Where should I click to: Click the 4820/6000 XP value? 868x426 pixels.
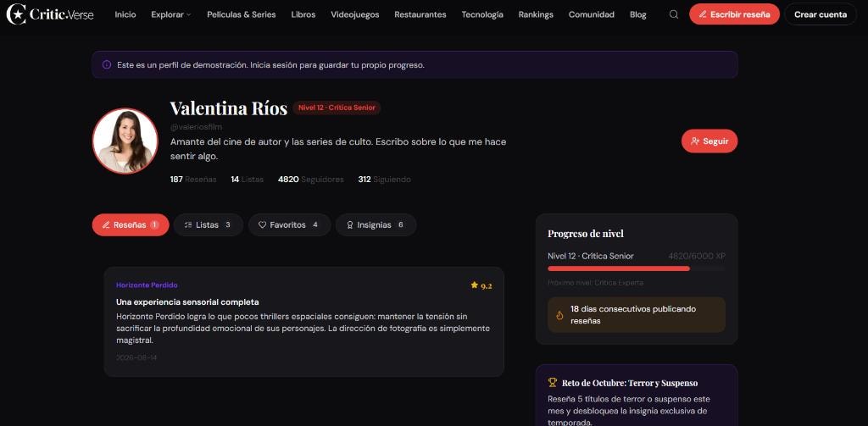[x=697, y=256]
